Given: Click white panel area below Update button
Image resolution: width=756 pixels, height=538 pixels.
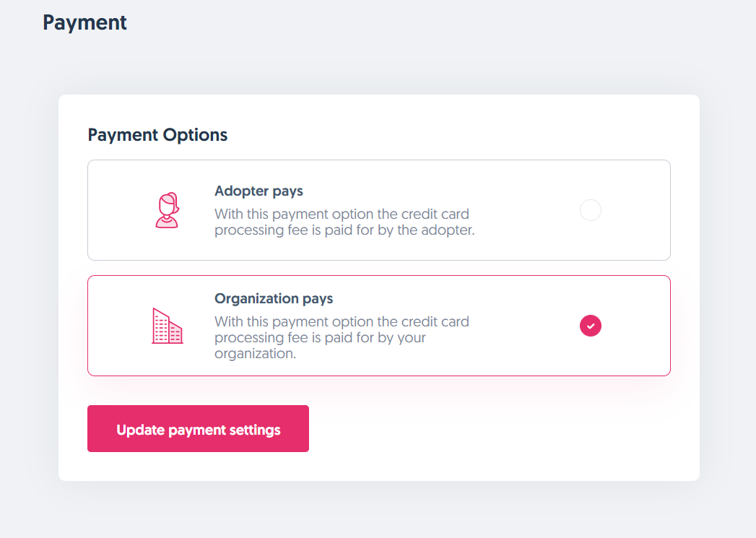Looking at the screenshot, I should click(x=379, y=467).
